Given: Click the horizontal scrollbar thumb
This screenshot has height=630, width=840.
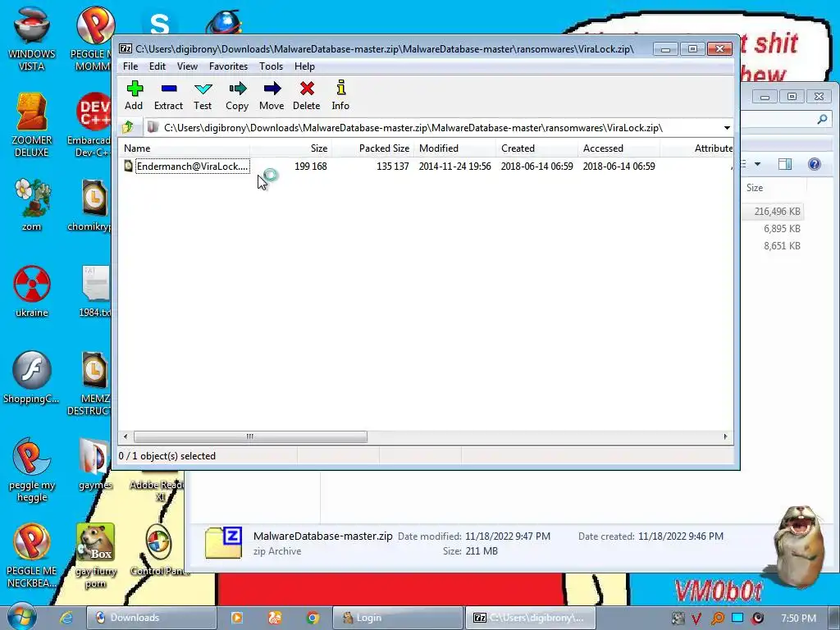Looking at the screenshot, I should pyautogui.click(x=250, y=436).
